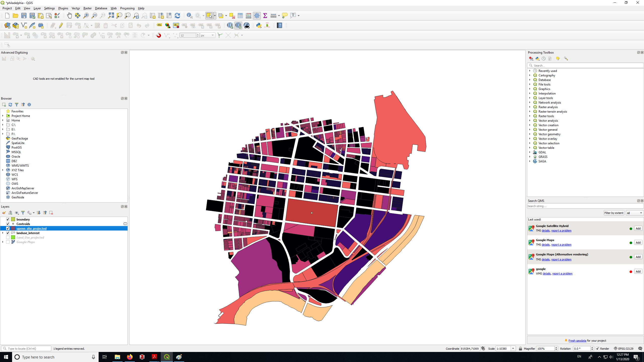Click the Fresh geodata link
Image resolution: width=644 pixels, height=362 pixels.
[577, 341]
